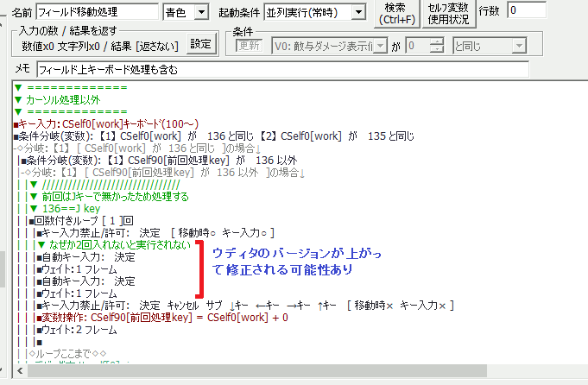Viewport: 588px width, 385px height.
Task: Select the second ウェイト:1 フレーム line
Action: pos(77,293)
